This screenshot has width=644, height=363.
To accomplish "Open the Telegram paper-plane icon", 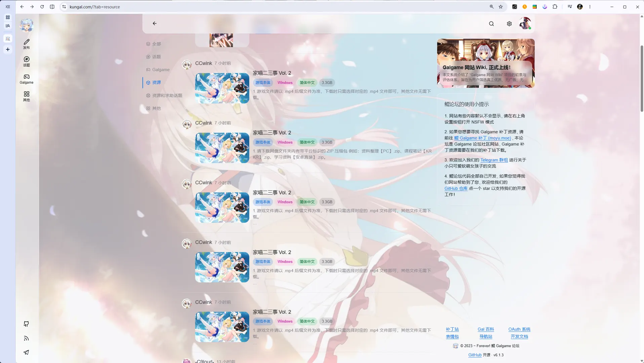I will (26, 353).
